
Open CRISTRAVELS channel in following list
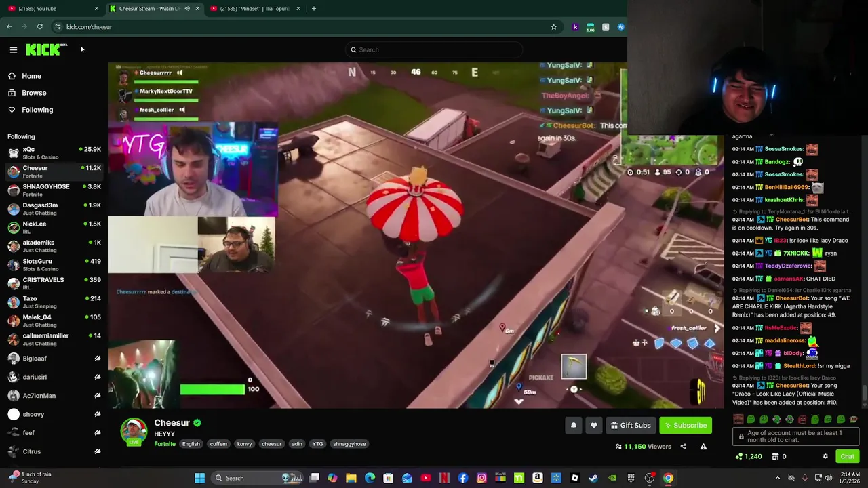[54, 283]
